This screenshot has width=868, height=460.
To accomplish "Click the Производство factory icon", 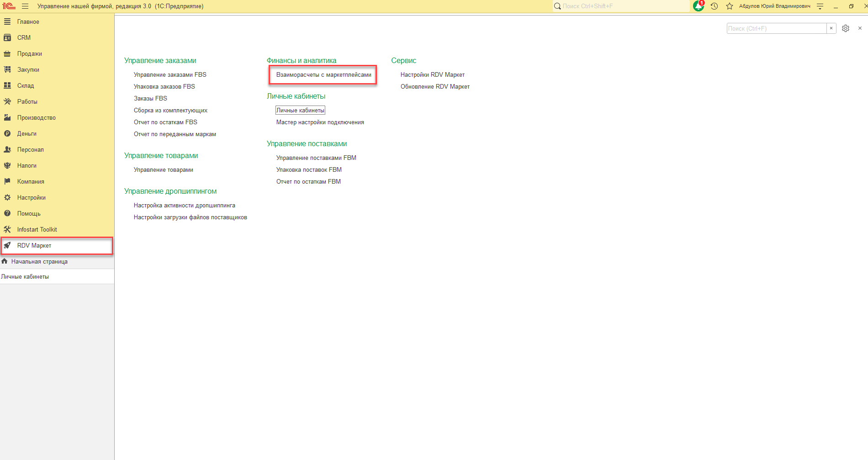I will point(7,117).
